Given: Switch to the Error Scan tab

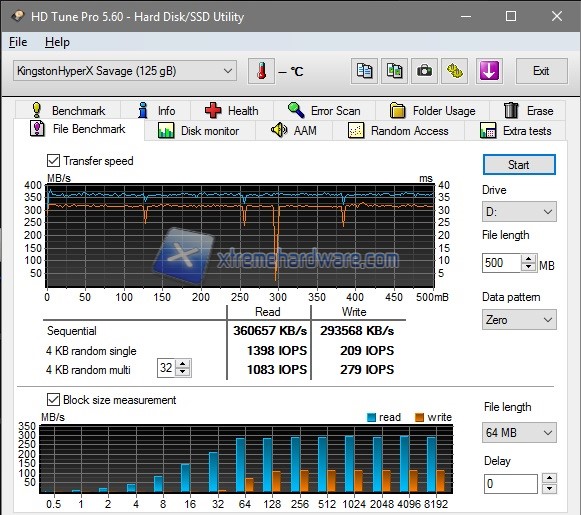Looking at the screenshot, I should pos(325,110).
